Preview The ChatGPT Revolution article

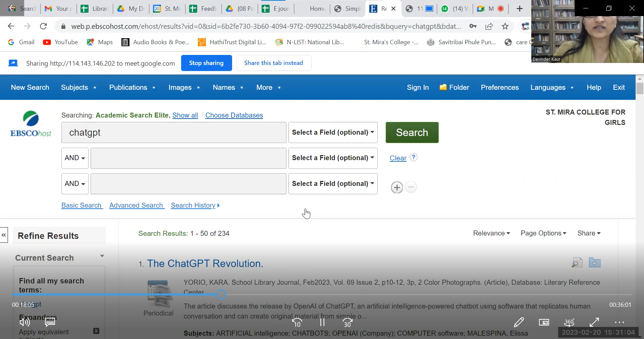pyautogui.click(x=577, y=263)
